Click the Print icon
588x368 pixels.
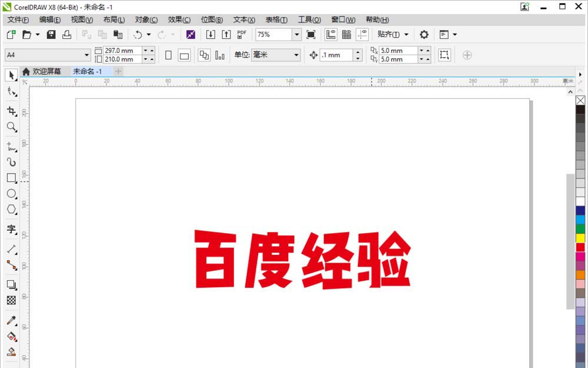click(67, 35)
